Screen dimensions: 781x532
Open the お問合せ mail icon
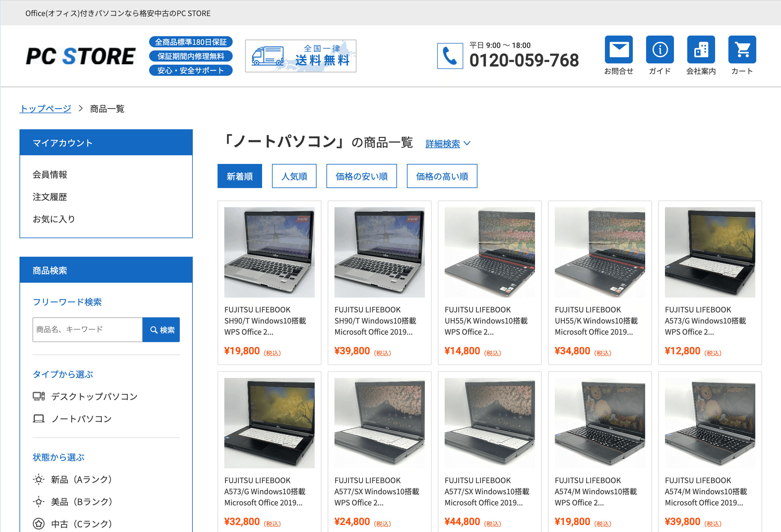tap(618, 50)
